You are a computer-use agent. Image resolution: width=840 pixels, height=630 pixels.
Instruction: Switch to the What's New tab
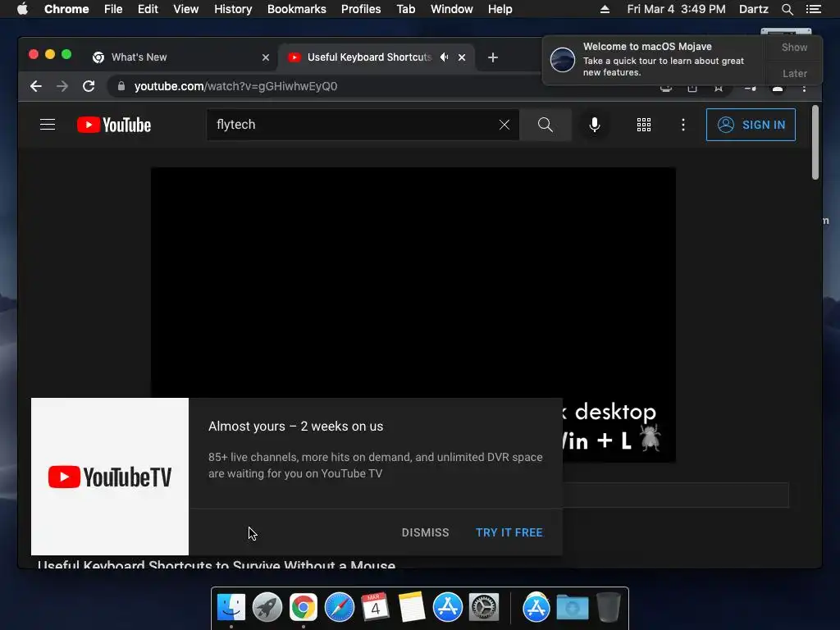[x=181, y=57]
